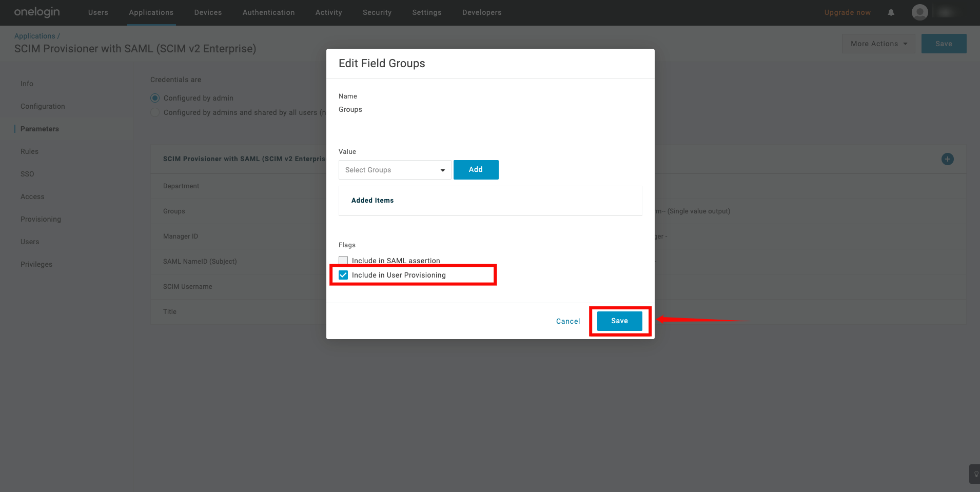Switch to the Rules sidebar tab
The width and height of the screenshot is (980, 492).
(29, 151)
